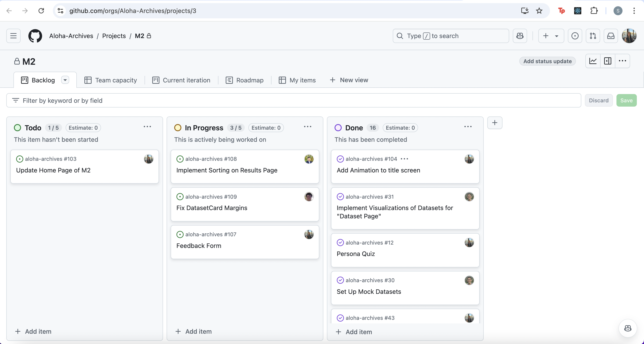Expand the create new dropdown caret
The width and height of the screenshot is (644, 344).
tap(556, 36)
